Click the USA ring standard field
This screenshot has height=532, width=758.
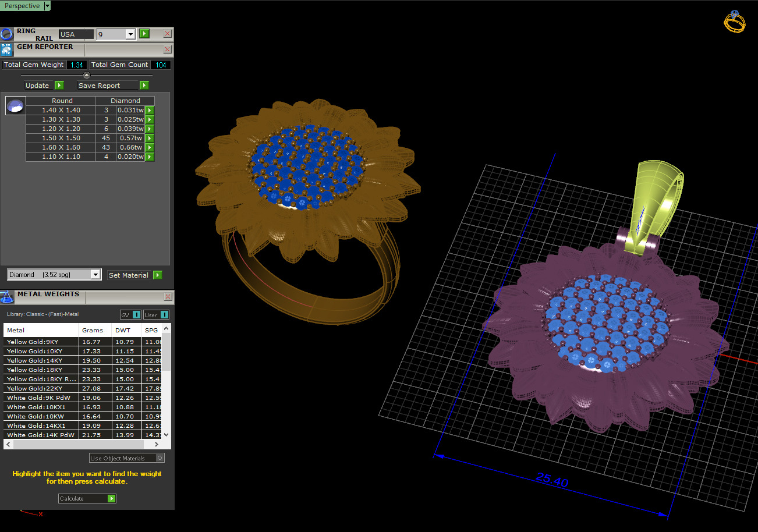point(76,34)
